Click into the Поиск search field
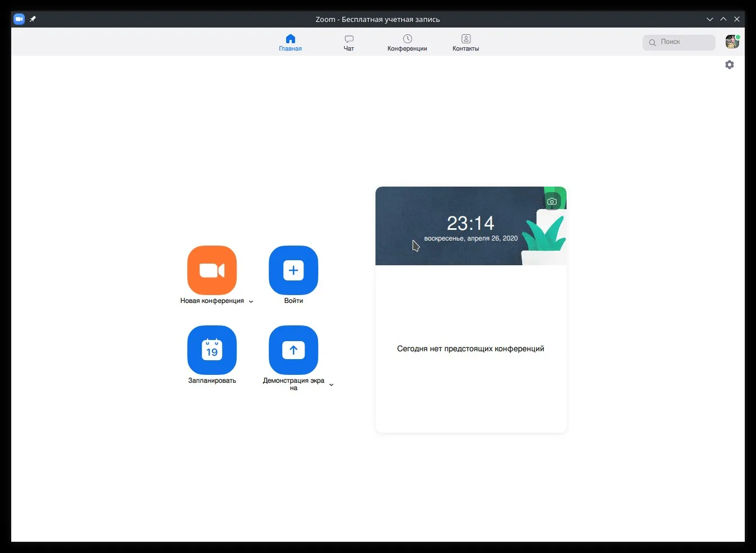 (679, 42)
